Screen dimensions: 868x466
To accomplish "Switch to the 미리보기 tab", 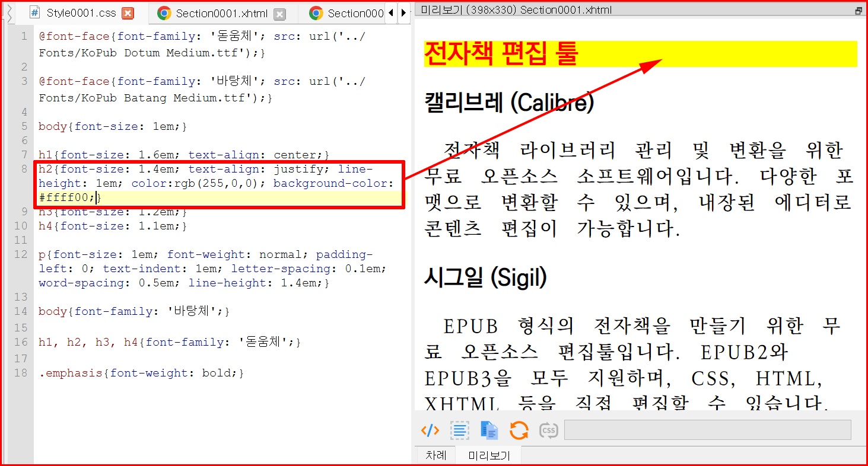I will [489, 455].
